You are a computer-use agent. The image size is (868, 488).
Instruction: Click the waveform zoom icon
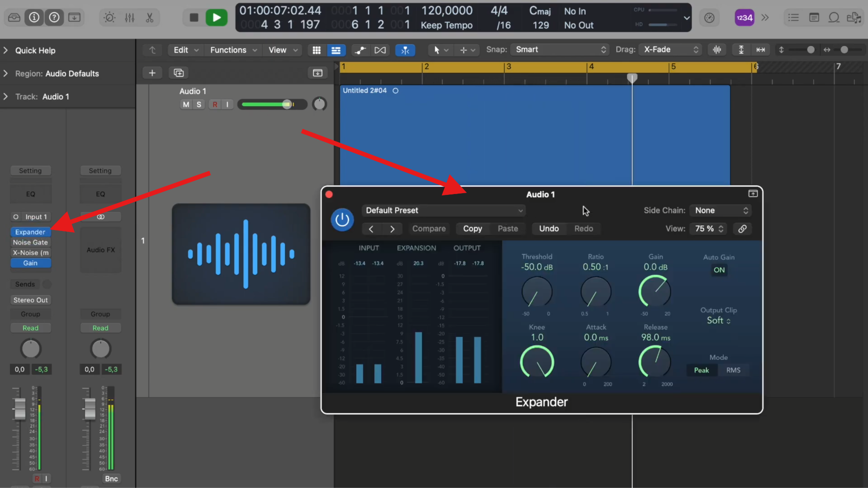717,50
